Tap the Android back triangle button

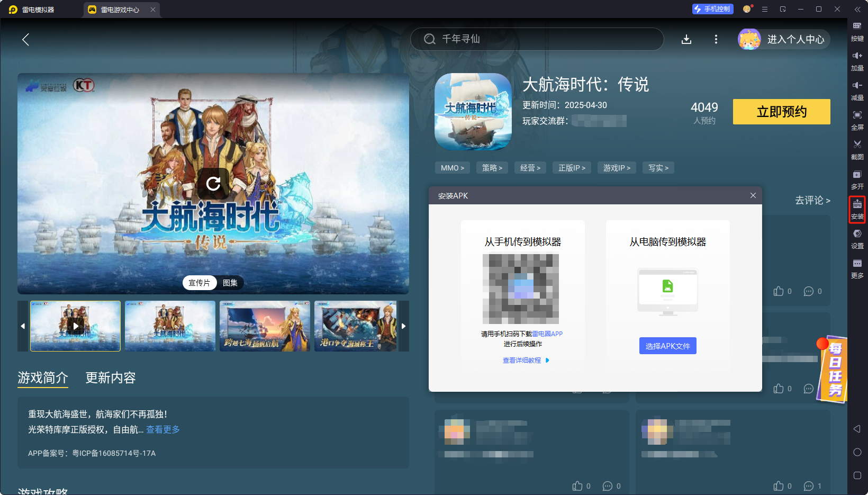(857, 429)
